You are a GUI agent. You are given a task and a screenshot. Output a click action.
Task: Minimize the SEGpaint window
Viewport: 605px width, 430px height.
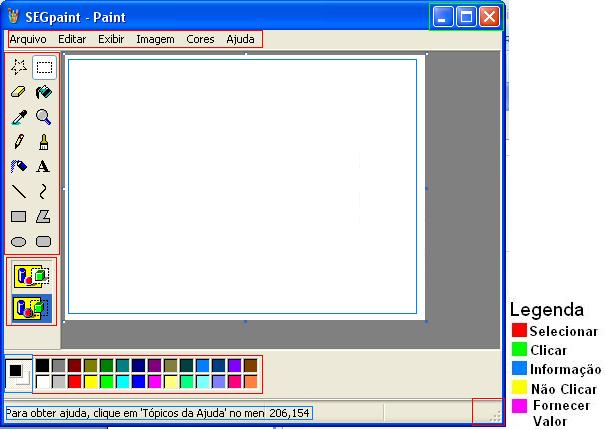(x=443, y=17)
